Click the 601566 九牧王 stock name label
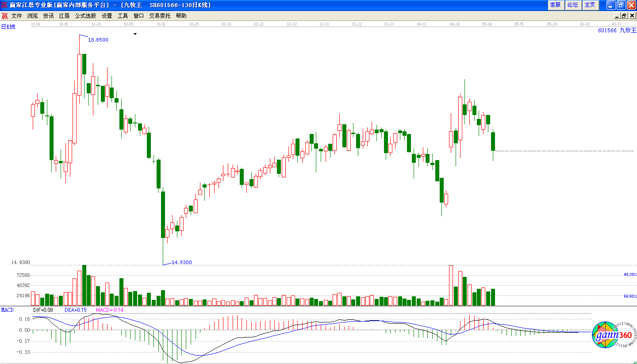The image size is (637, 364). coord(617,30)
